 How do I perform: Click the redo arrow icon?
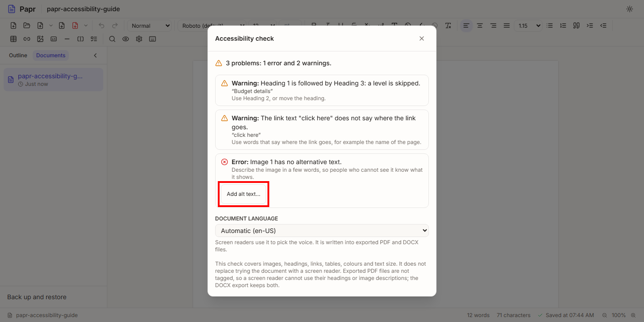115,25
